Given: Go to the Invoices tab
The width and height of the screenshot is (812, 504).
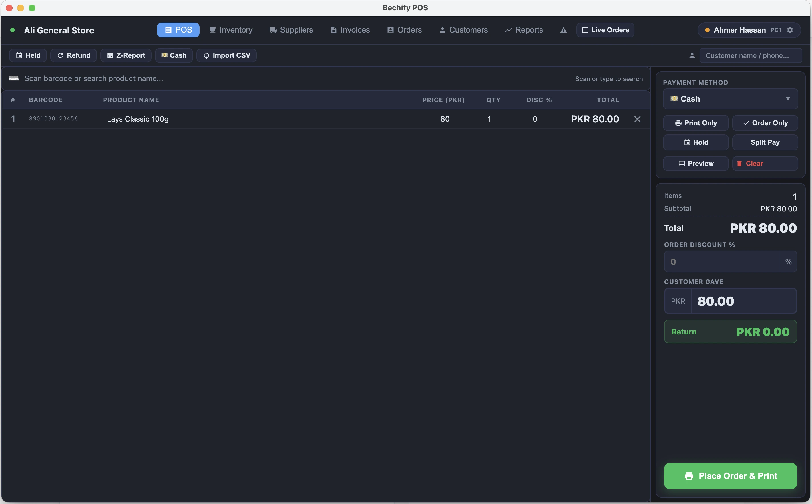Looking at the screenshot, I should pyautogui.click(x=350, y=30).
